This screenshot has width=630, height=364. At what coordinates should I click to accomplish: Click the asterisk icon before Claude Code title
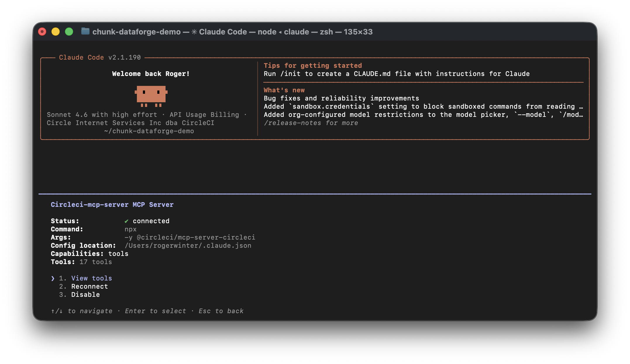pos(194,32)
